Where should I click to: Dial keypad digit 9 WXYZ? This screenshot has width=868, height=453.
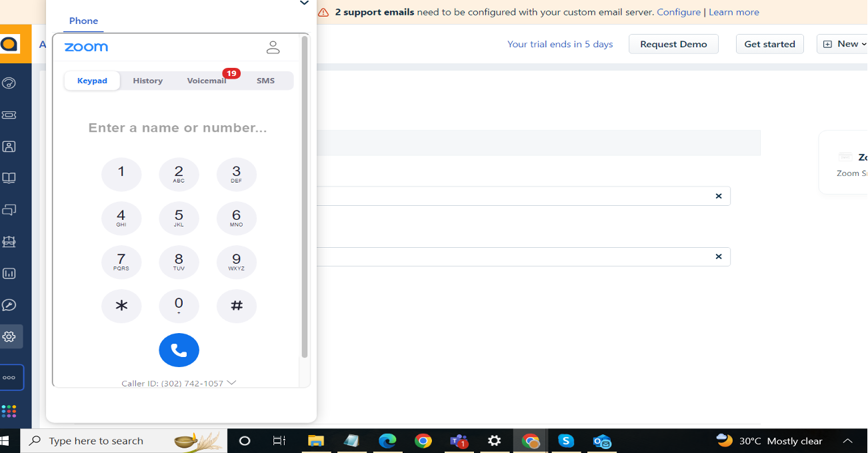[x=237, y=262]
